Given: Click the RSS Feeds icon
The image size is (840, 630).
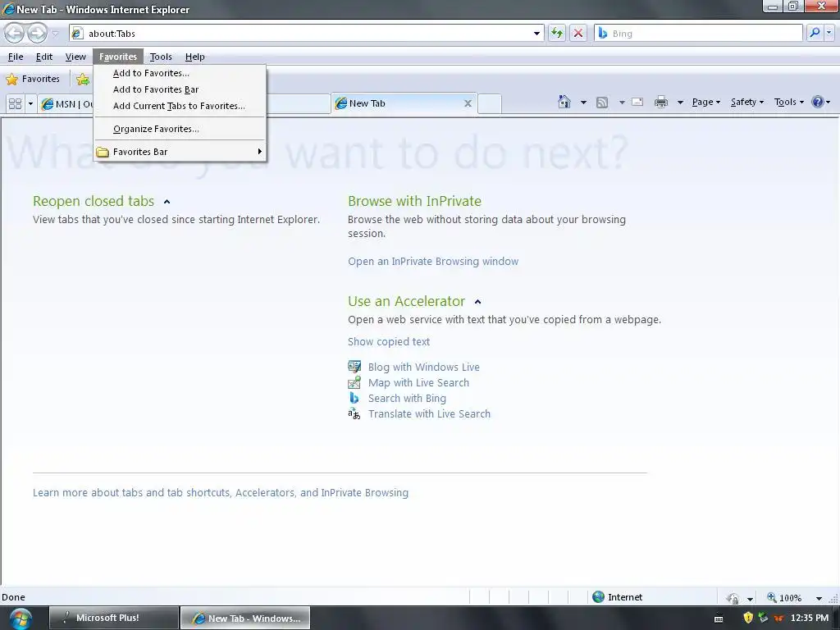Looking at the screenshot, I should click(602, 103).
